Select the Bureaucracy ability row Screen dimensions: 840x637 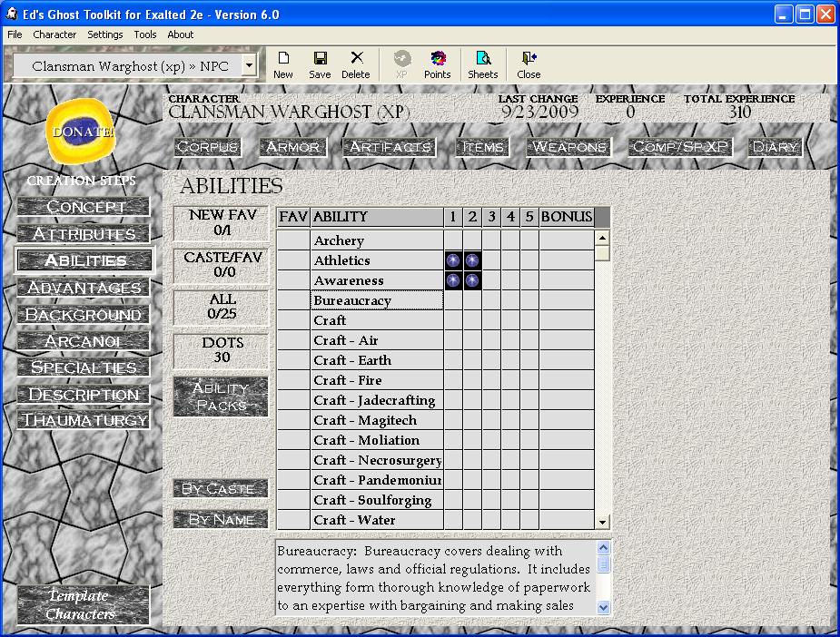[378, 300]
